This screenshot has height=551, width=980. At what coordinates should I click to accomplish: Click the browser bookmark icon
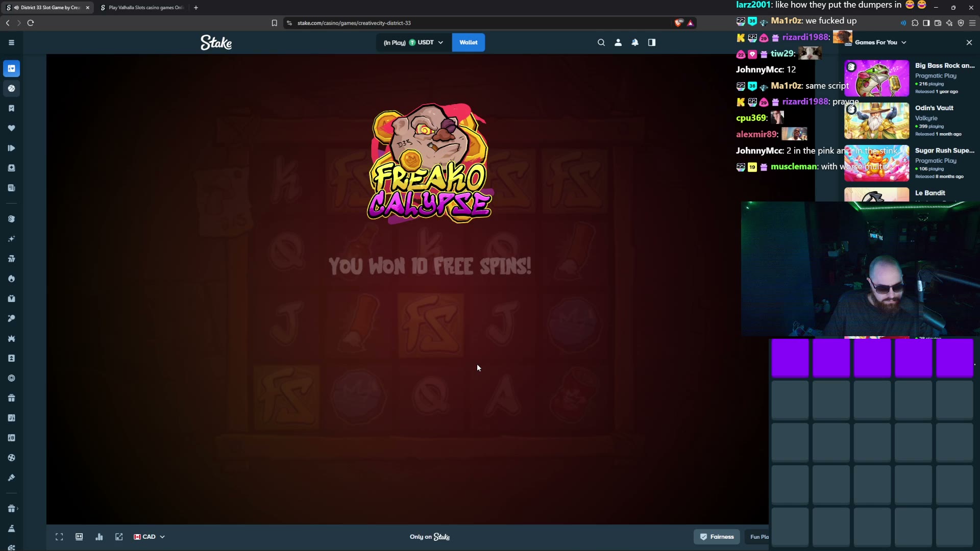[x=274, y=23]
